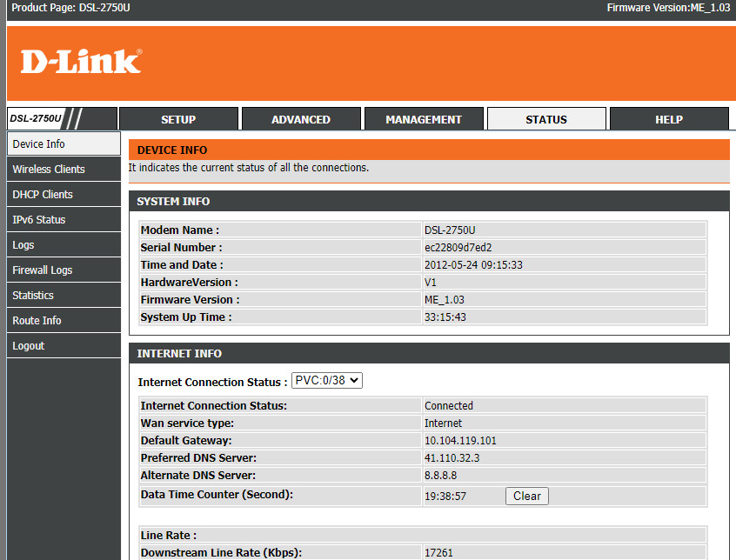Viewport: 736px width, 560px height.
Task: Click the D-Link logo
Action: coord(81,62)
